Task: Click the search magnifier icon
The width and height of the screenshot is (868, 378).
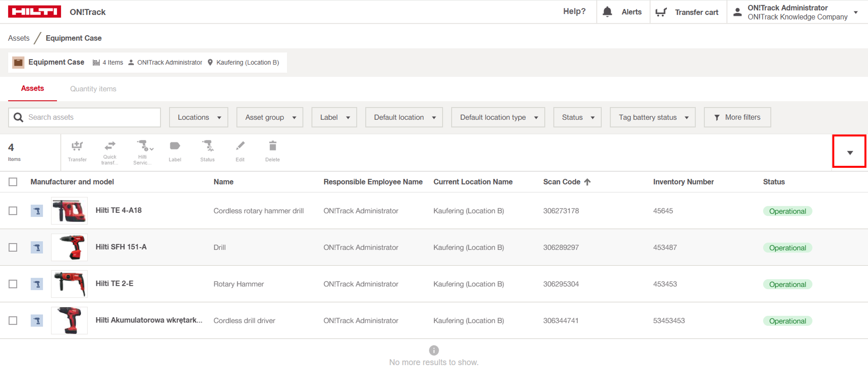Action: tap(18, 117)
